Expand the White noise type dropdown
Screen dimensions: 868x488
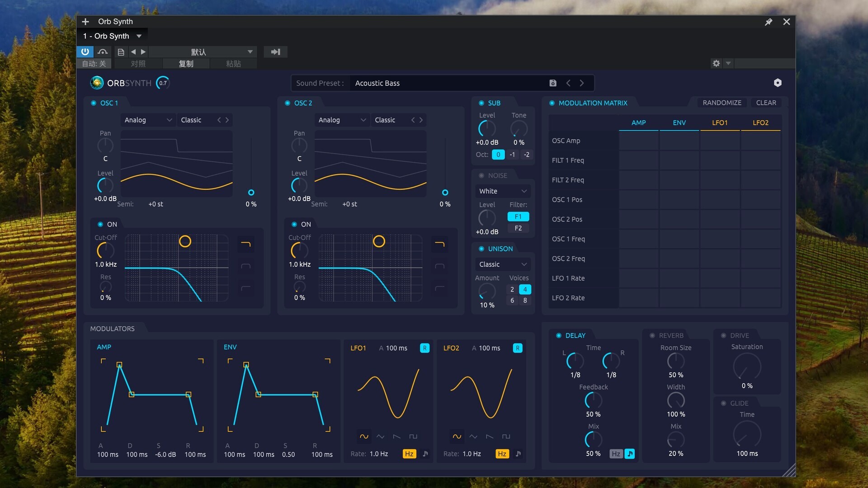[502, 192]
